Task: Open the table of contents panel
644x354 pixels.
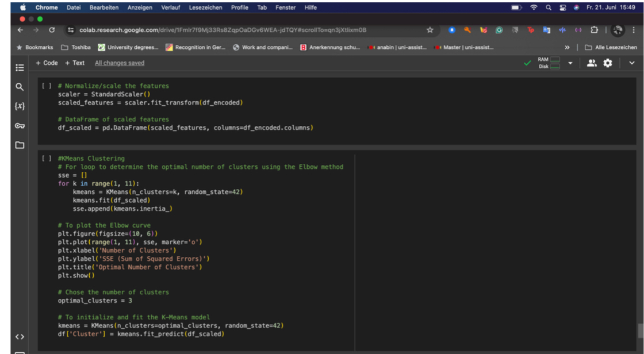Action: 20,67
